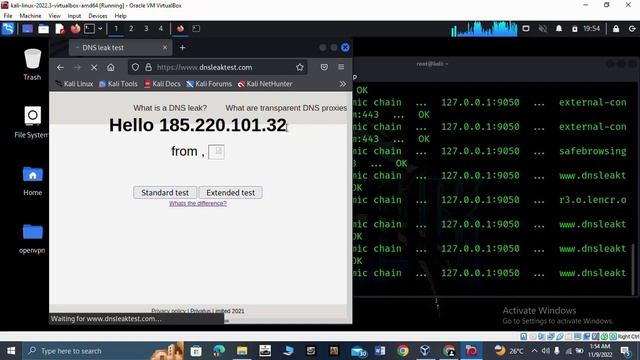Show more bookmarks with the chevron
Screen dimensions: 640x360
(x=342, y=84)
